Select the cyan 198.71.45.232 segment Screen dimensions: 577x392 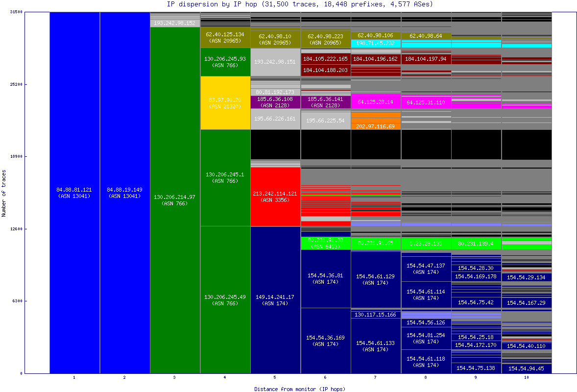[376, 43]
